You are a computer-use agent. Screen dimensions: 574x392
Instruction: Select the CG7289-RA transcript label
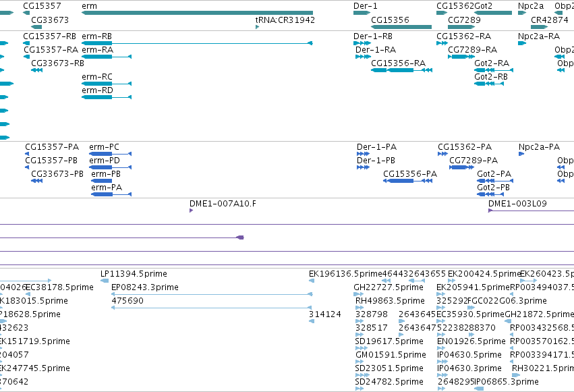point(472,50)
